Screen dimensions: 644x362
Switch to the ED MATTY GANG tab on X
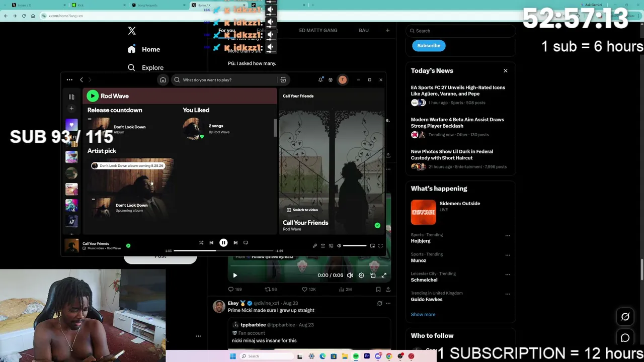tap(318, 30)
